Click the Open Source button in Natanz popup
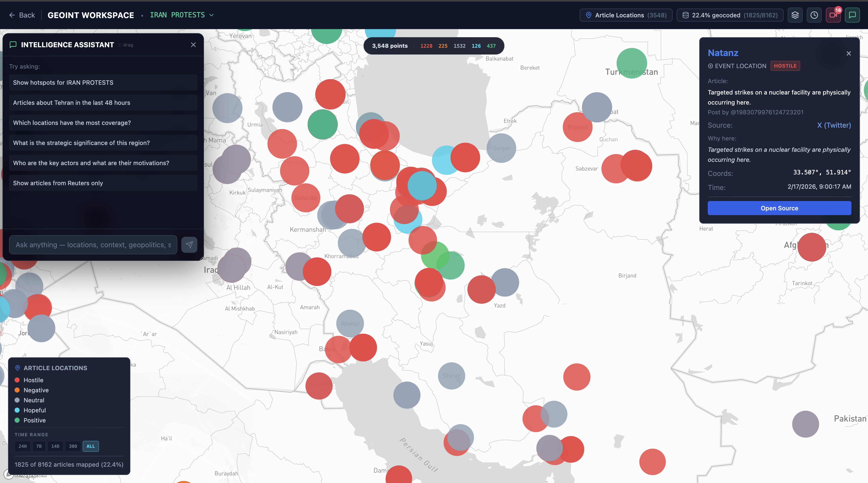The height and width of the screenshot is (483, 868). (x=779, y=208)
